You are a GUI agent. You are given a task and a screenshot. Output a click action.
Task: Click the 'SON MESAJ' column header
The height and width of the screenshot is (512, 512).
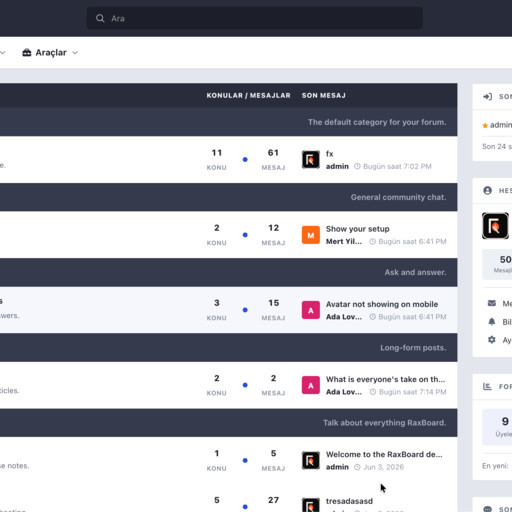point(324,96)
